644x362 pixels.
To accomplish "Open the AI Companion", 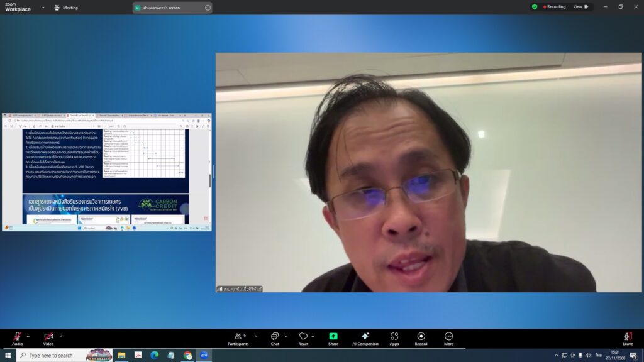I will pos(365,337).
